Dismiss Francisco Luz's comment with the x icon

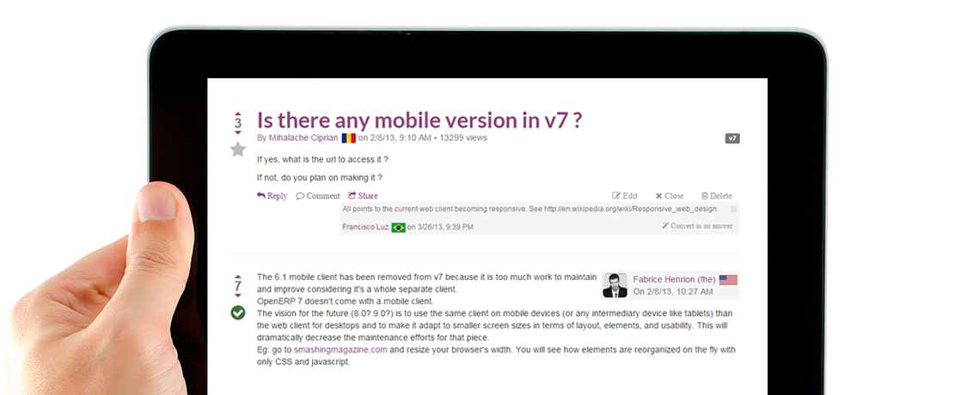734,209
